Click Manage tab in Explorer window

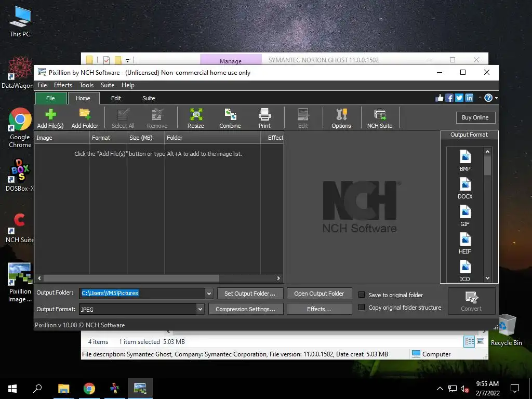231,60
